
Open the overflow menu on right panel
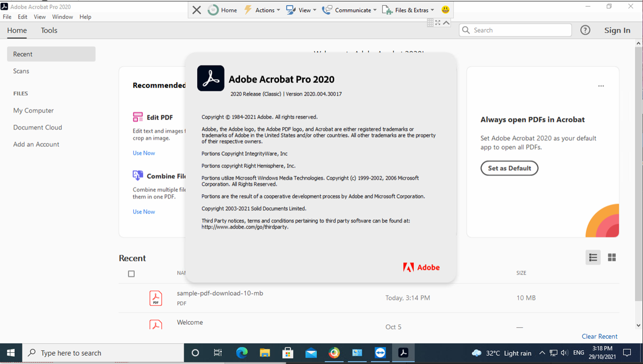(x=601, y=86)
